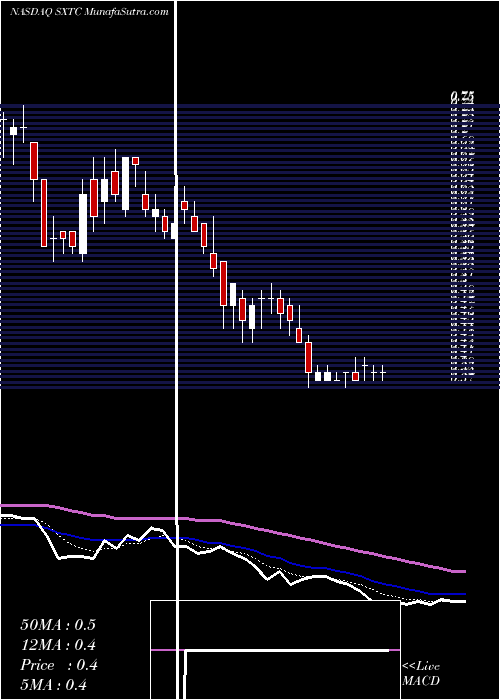500x700 pixels.
Task: Click the 'Price : 0.4' value label
Action: [x=58, y=665]
